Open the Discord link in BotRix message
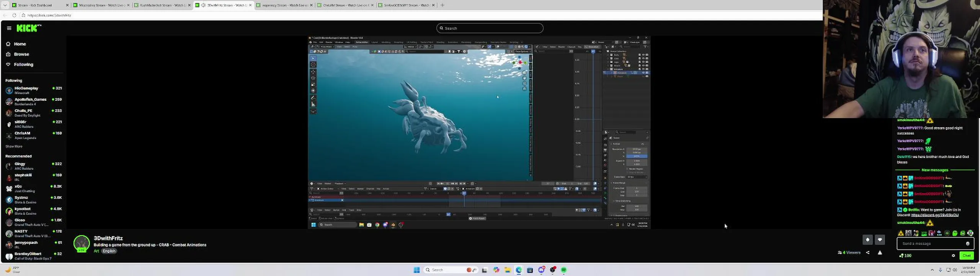 click(935, 215)
